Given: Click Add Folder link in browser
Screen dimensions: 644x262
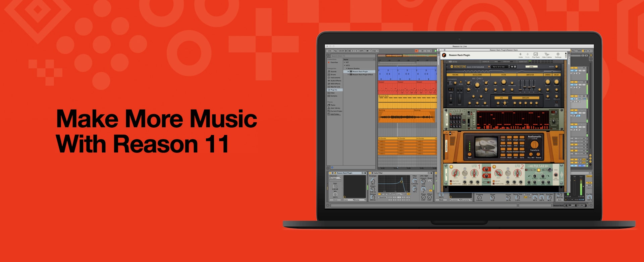Looking at the screenshot, I should pos(335,114).
